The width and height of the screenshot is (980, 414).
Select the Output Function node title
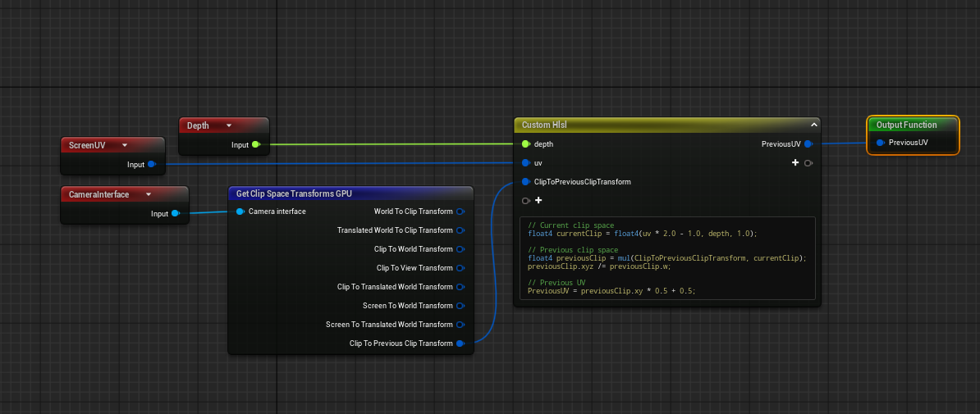pos(906,125)
